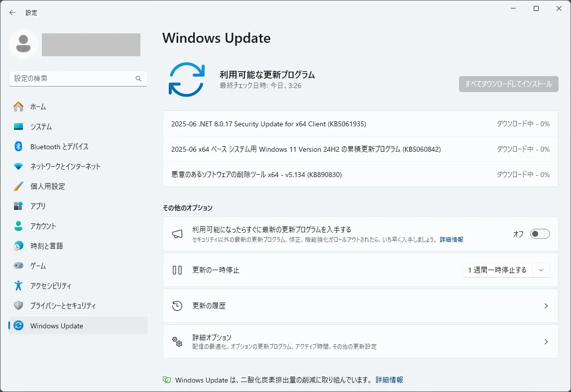The height and width of the screenshot is (392, 571).
Task: Click the Windows Update page title
Action: 217,38
